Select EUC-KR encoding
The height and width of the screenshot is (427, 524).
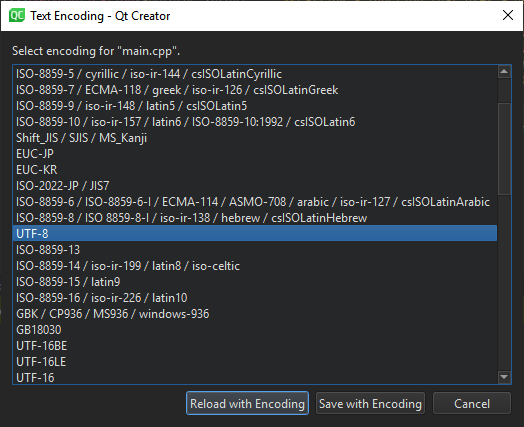pyautogui.click(x=255, y=170)
